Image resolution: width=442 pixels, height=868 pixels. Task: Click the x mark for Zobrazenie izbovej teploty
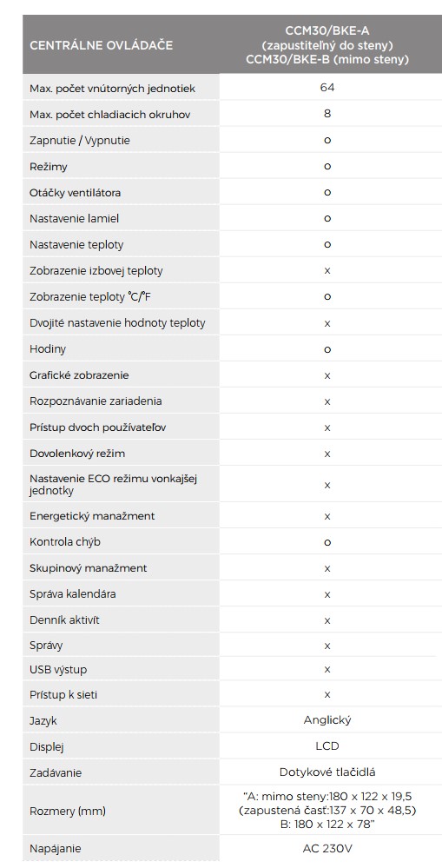(x=327, y=271)
